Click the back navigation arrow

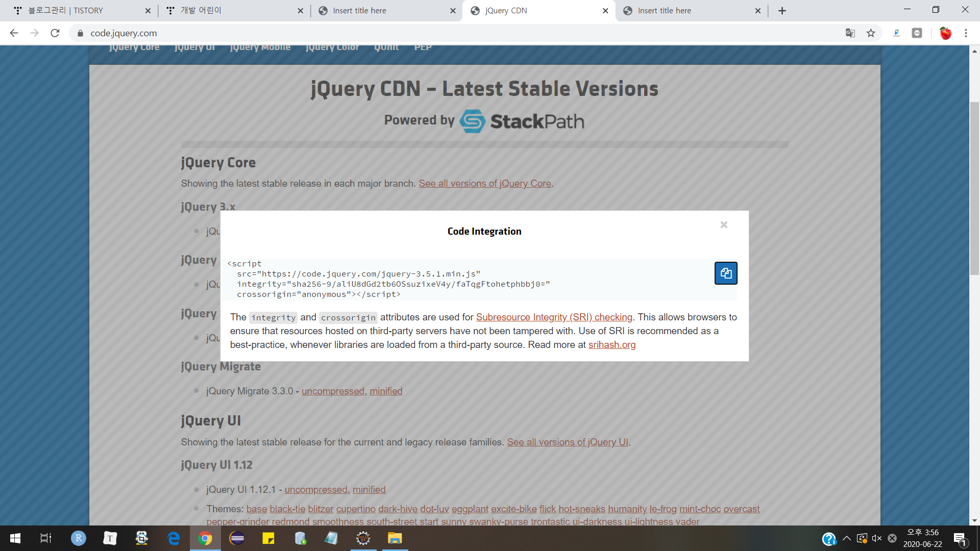[14, 33]
